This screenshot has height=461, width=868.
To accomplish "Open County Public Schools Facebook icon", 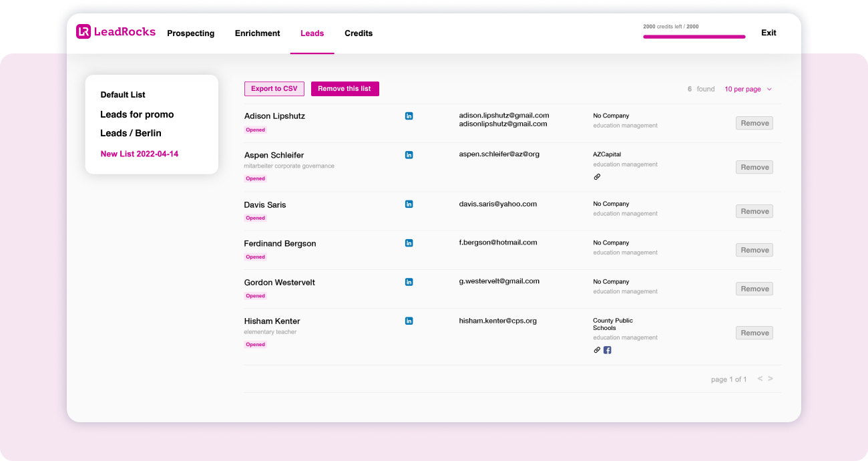I will (x=607, y=350).
